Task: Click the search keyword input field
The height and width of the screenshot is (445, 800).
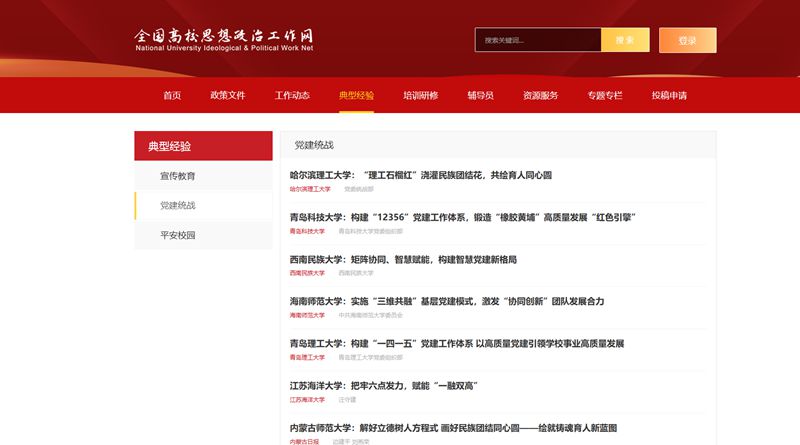Action: pos(537,40)
